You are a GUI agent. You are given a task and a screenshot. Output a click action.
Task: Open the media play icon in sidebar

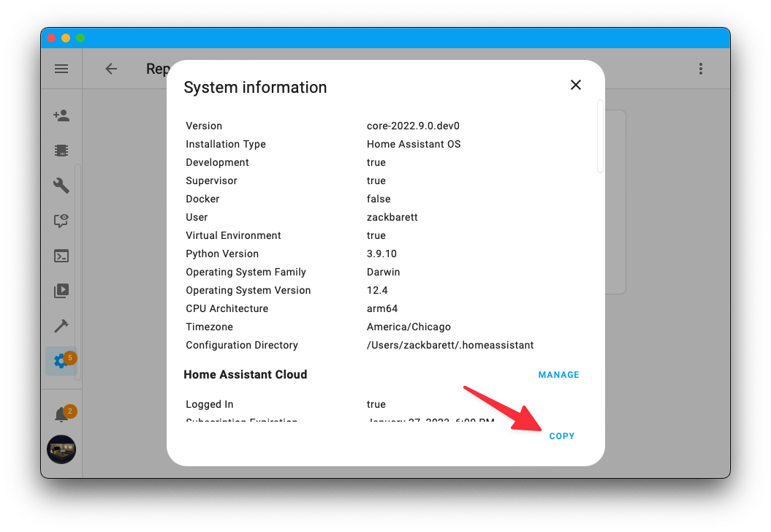(61, 291)
